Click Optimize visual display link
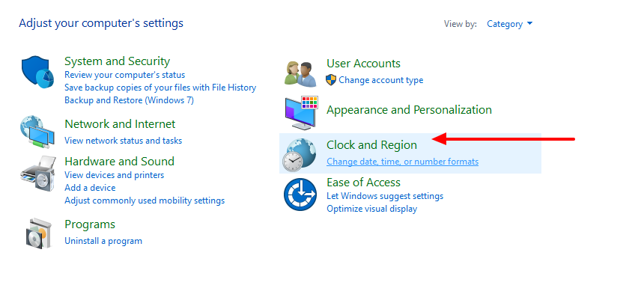The image size is (644, 303). (x=371, y=209)
